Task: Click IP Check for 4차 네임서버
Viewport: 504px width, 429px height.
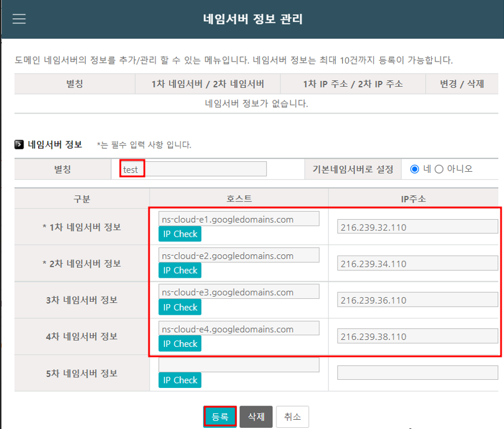Action: 180,343
